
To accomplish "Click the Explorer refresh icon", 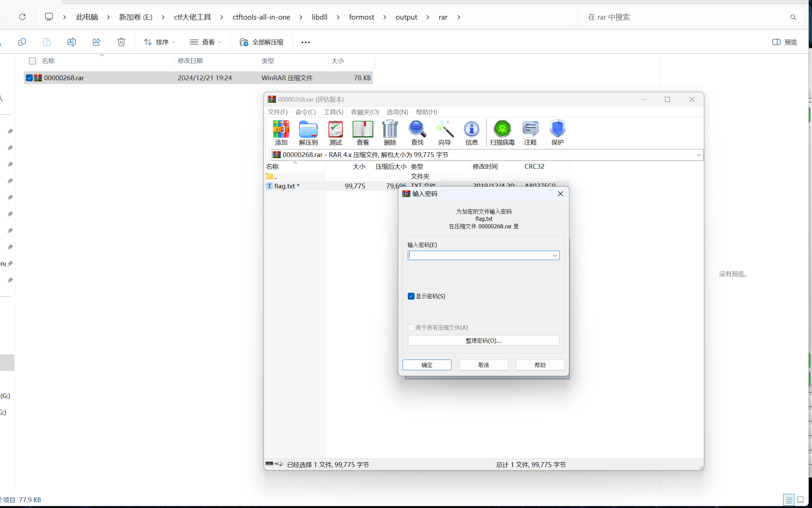I will pos(22,17).
